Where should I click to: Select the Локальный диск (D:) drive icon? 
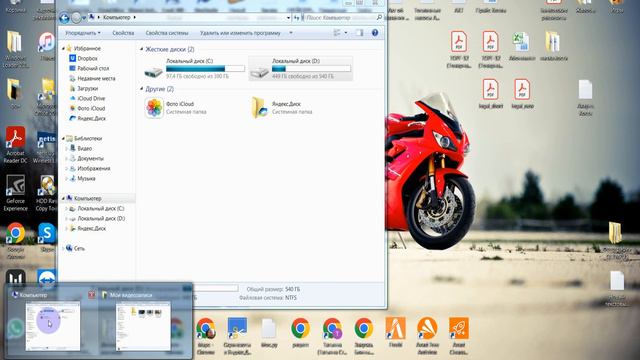pyautogui.click(x=260, y=72)
